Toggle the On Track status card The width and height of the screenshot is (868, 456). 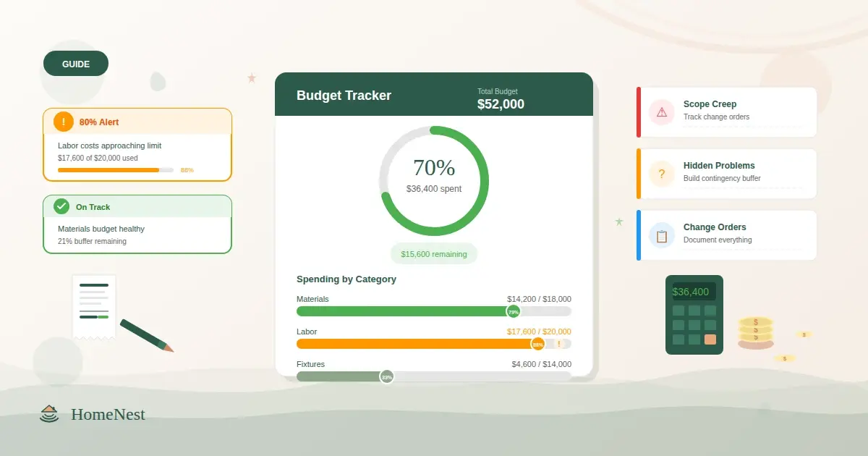point(137,224)
